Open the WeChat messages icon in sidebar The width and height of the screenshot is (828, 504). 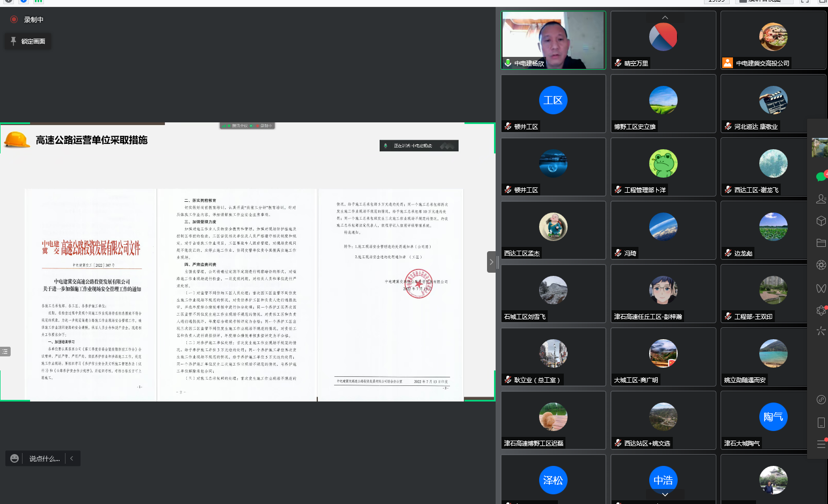[x=820, y=176]
